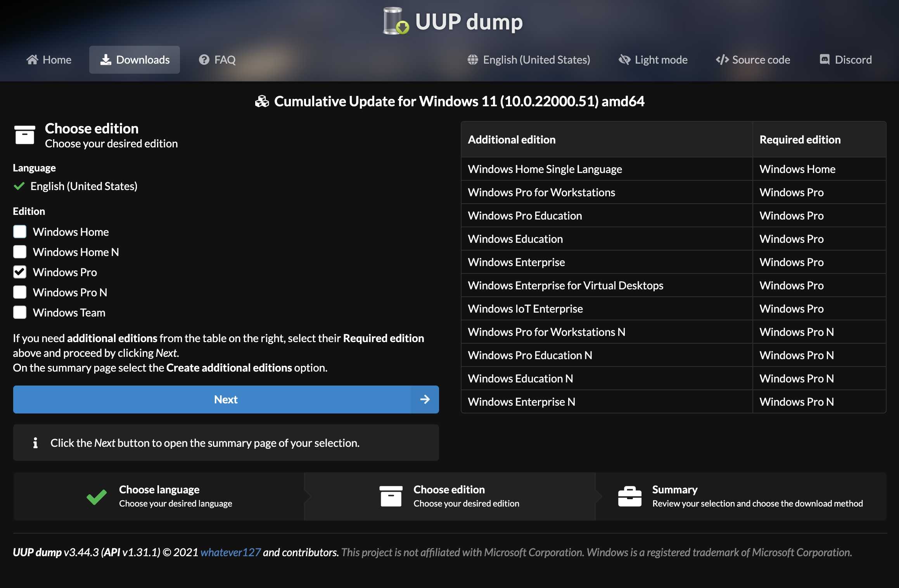This screenshot has width=899, height=588.
Task: Click the Light mode eye-slash icon
Action: [624, 60]
